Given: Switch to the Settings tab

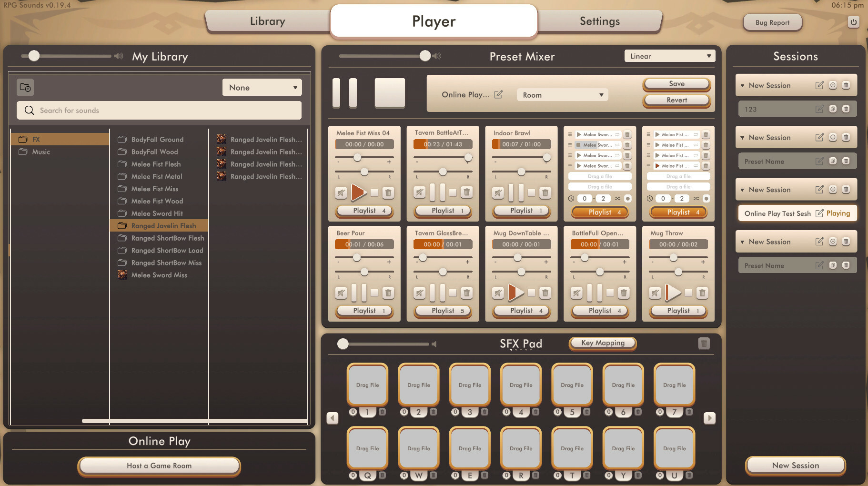Looking at the screenshot, I should click(600, 21).
